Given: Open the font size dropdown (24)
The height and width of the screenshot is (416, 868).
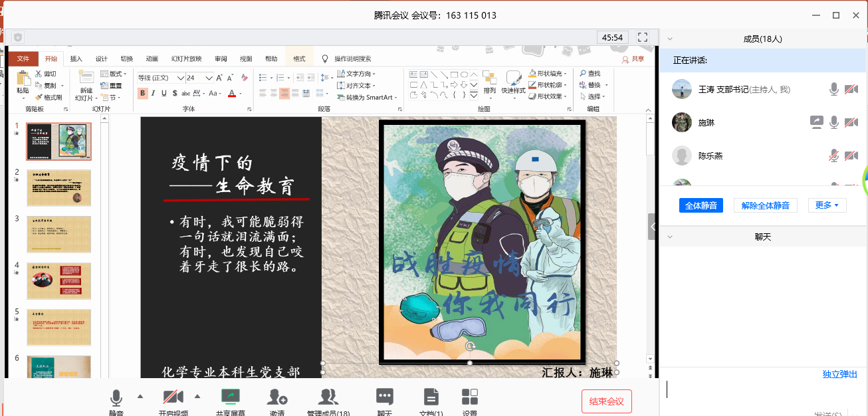Looking at the screenshot, I should click(x=209, y=78).
